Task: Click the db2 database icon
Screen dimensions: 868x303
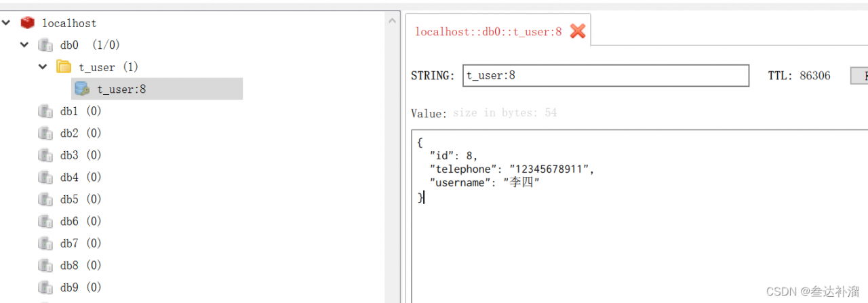Action: 45,133
